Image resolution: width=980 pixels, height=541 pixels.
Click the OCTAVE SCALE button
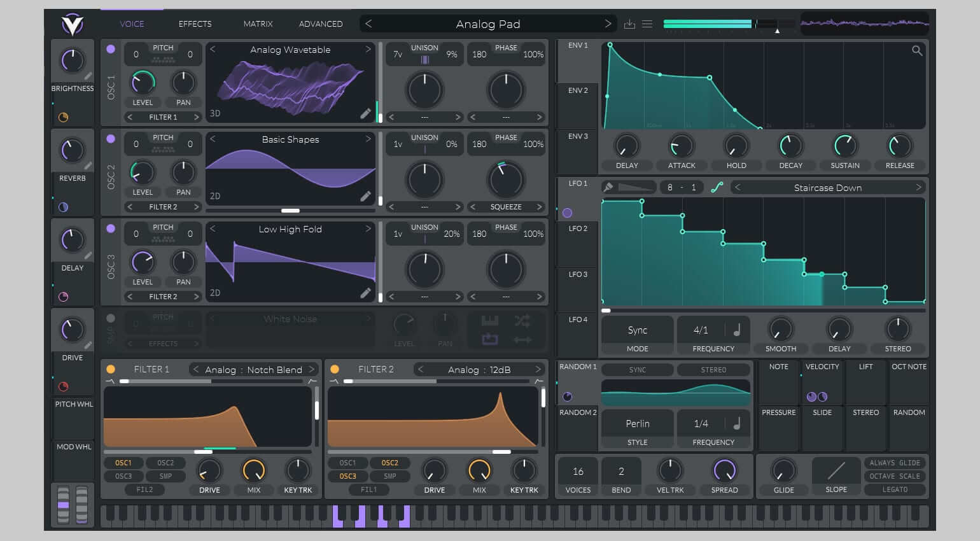[x=893, y=476]
